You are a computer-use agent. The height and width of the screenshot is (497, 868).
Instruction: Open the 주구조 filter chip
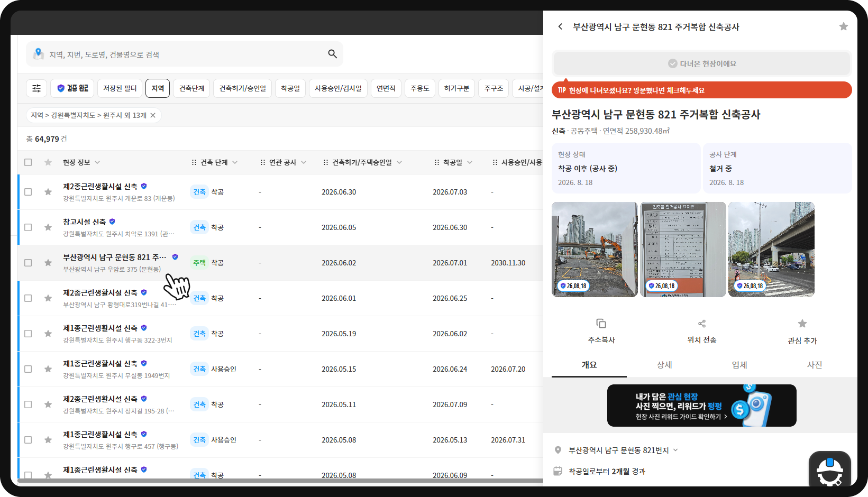click(494, 88)
